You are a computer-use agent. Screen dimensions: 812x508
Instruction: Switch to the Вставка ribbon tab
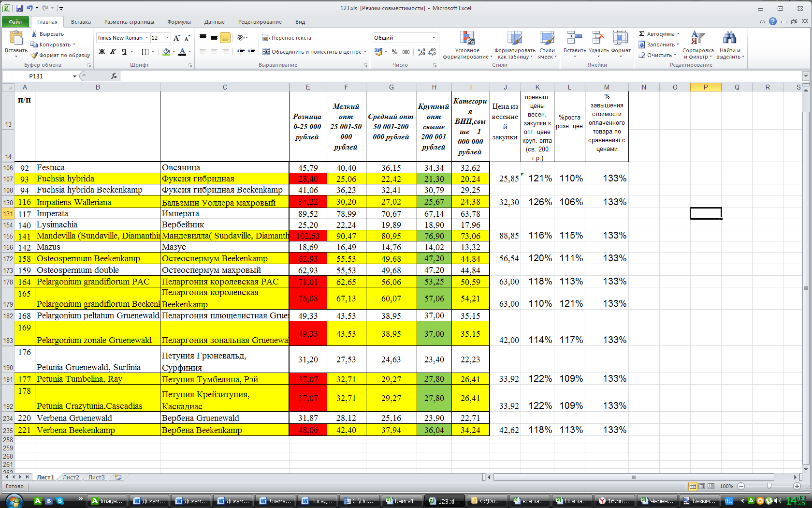81,22
